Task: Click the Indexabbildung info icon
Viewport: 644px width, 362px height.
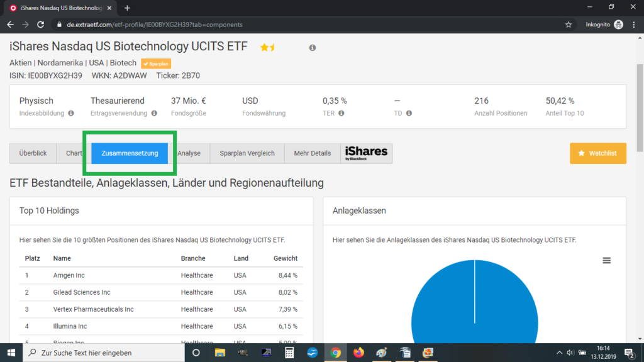Action: 71,113
